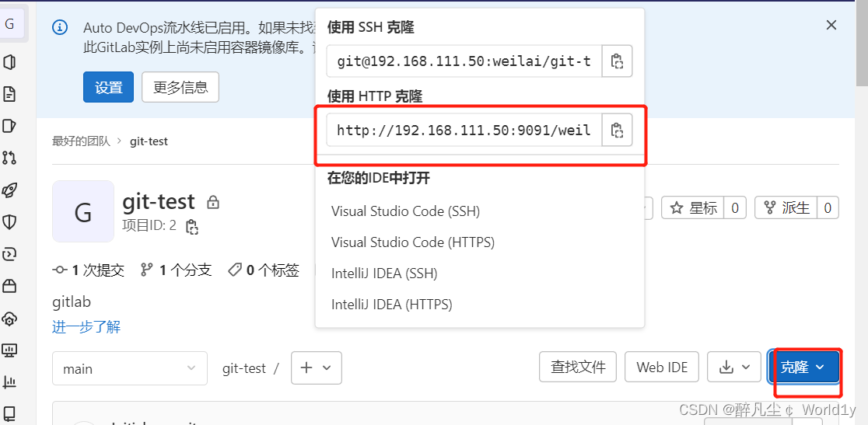This screenshot has width=868, height=425.
Task: Expand the plus add-file dropdown
Action: pyautogui.click(x=316, y=368)
